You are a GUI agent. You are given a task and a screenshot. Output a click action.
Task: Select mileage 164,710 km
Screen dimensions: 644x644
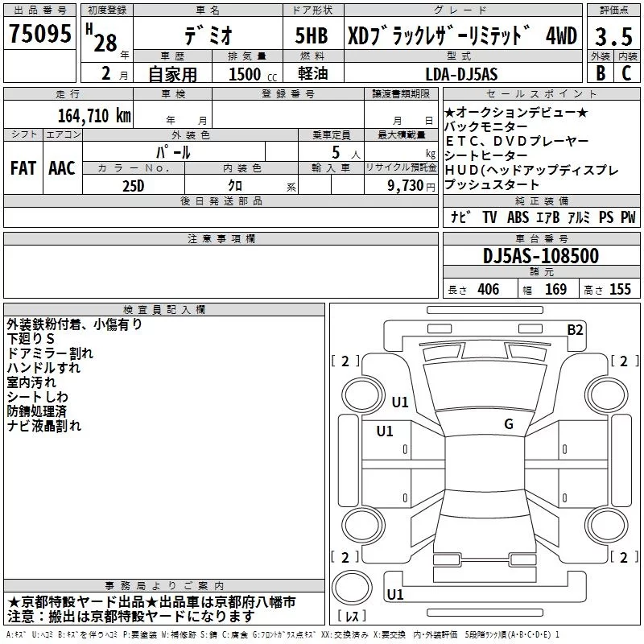(94, 116)
